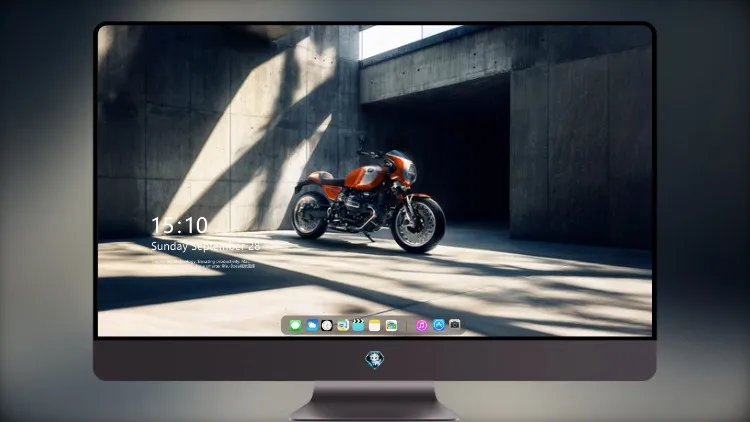
Task: Open the clapperboard video app in dock
Action: tap(358, 325)
